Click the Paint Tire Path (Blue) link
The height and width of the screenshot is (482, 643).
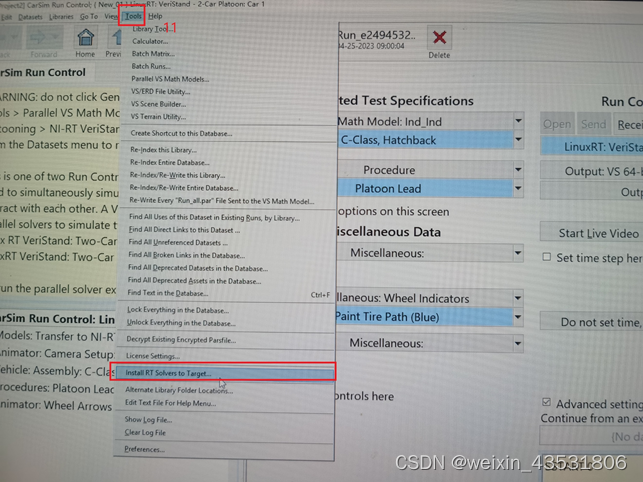(x=424, y=317)
